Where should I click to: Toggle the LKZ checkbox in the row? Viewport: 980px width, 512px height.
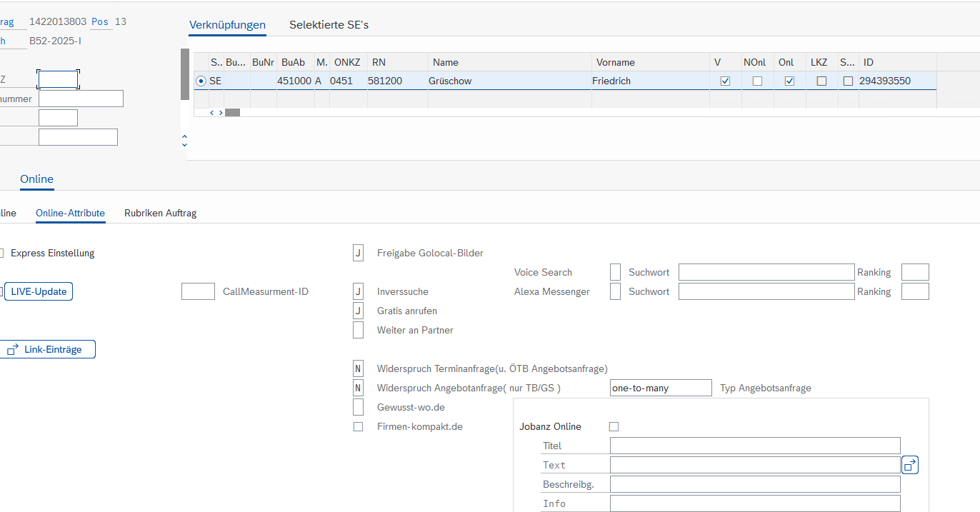[821, 81]
